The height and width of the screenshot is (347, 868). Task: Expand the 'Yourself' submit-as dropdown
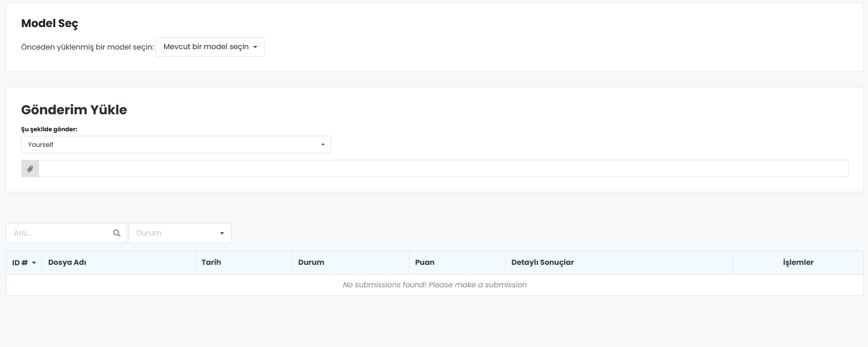coord(176,145)
